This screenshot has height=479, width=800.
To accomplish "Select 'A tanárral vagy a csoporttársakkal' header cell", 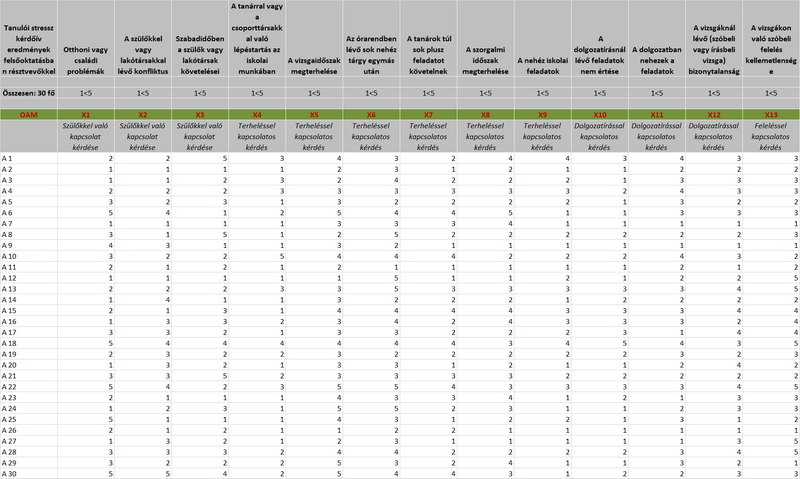I will (x=257, y=39).
